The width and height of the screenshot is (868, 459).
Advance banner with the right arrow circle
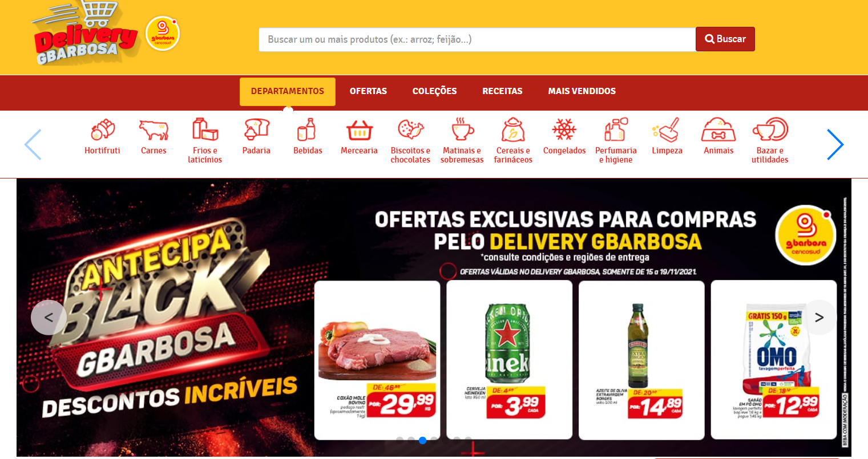(819, 318)
